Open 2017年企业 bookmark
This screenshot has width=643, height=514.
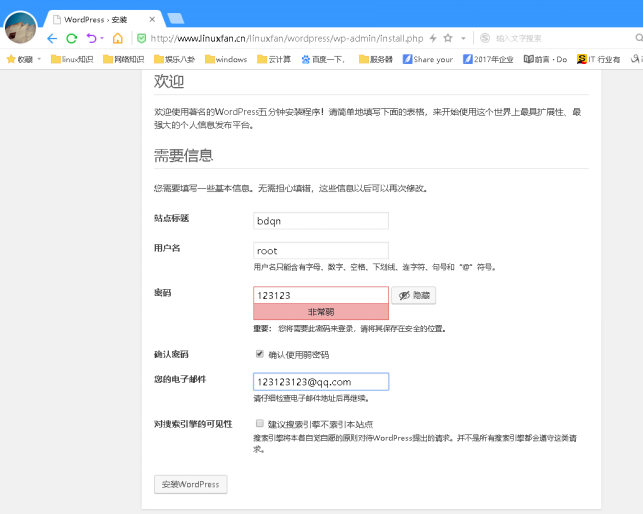click(488, 59)
